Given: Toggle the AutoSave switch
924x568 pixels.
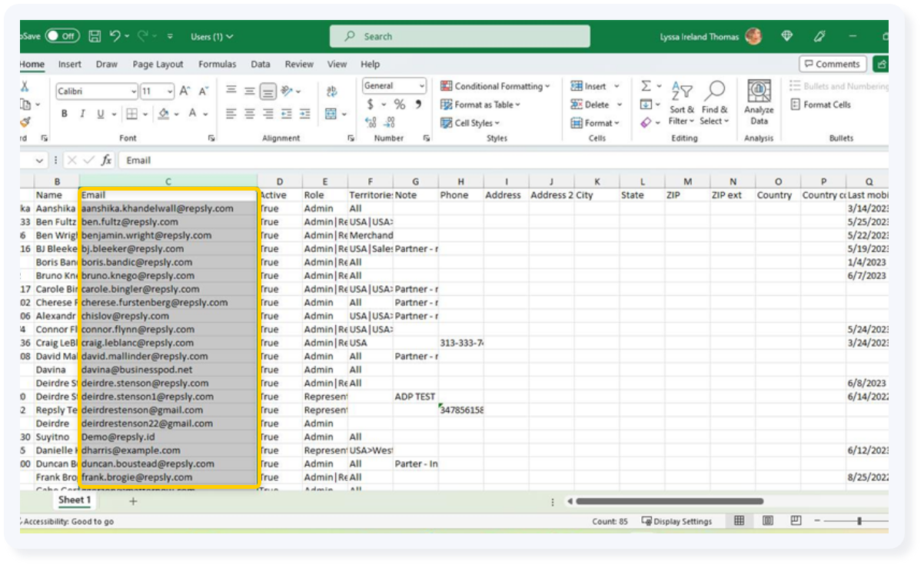Looking at the screenshot, I should (x=61, y=36).
